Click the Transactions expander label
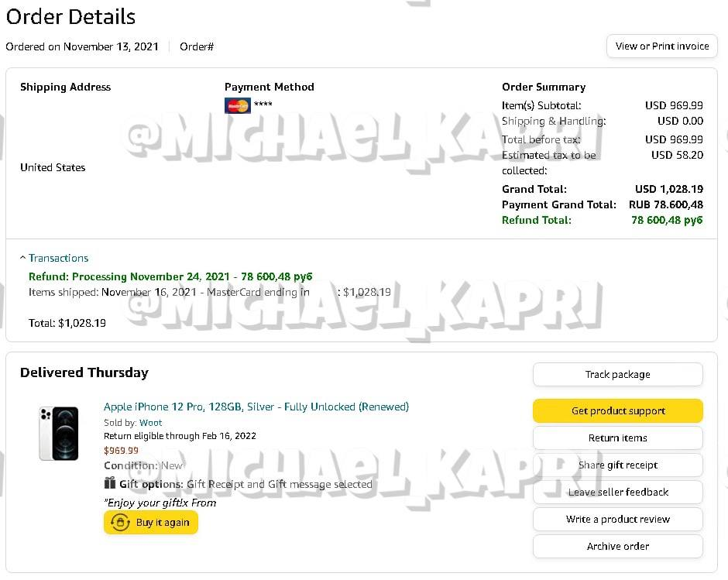 pyautogui.click(x=59, y=258)
